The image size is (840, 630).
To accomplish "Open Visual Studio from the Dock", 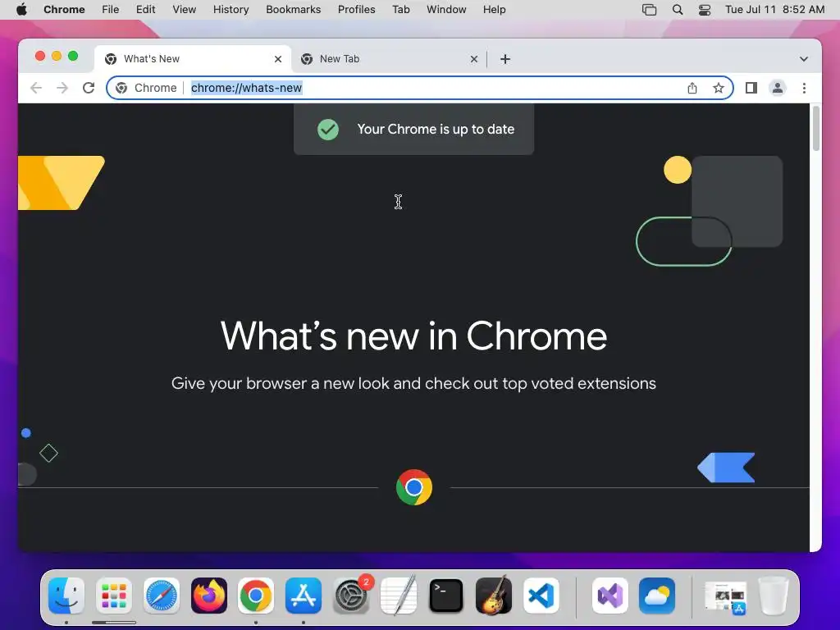I will [610, 596].
